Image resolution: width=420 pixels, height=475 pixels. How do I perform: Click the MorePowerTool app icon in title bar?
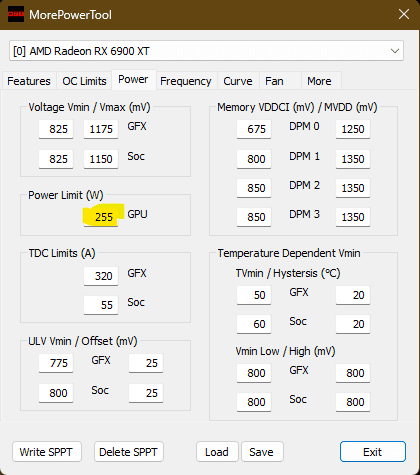pyautogui.click(x=16, y=15)
